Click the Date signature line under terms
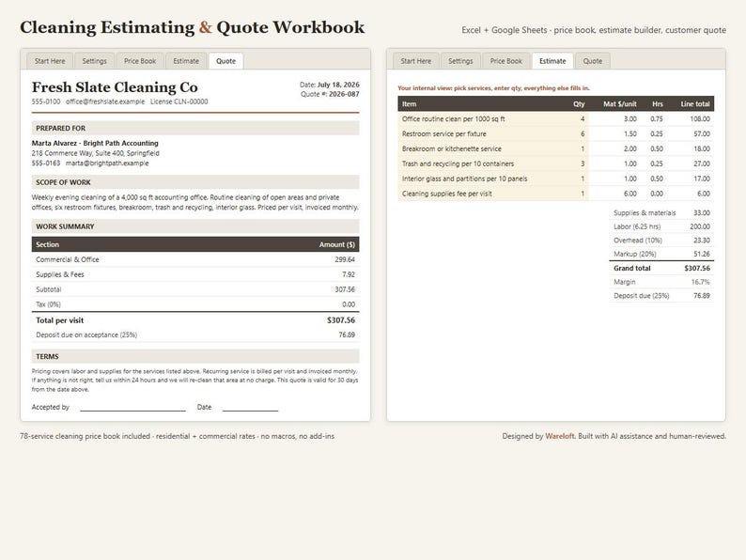This screenshot has height=560, width=746. point(250,408)
